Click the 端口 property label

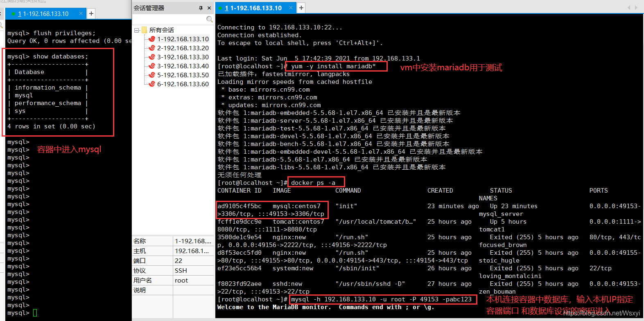[140, 260]
